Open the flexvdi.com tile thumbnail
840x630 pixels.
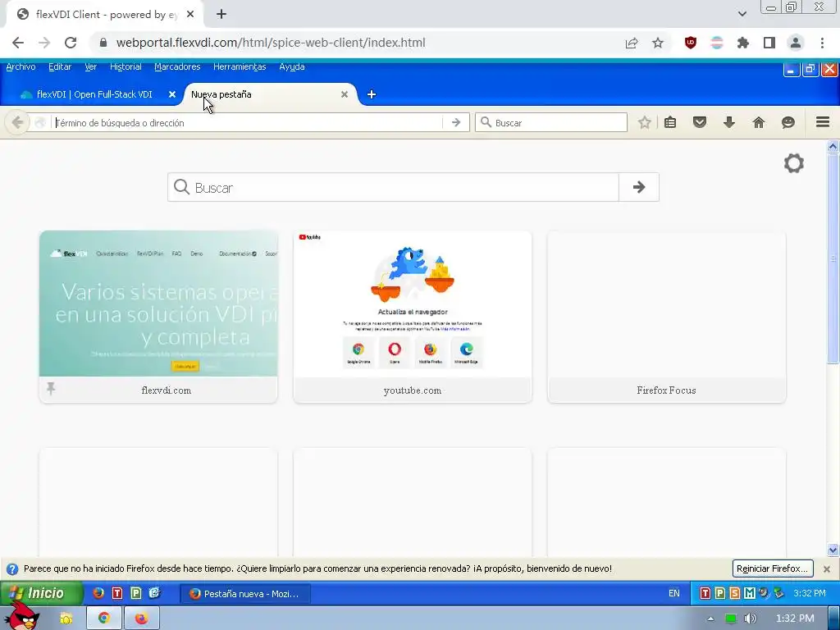pos(158,304)
